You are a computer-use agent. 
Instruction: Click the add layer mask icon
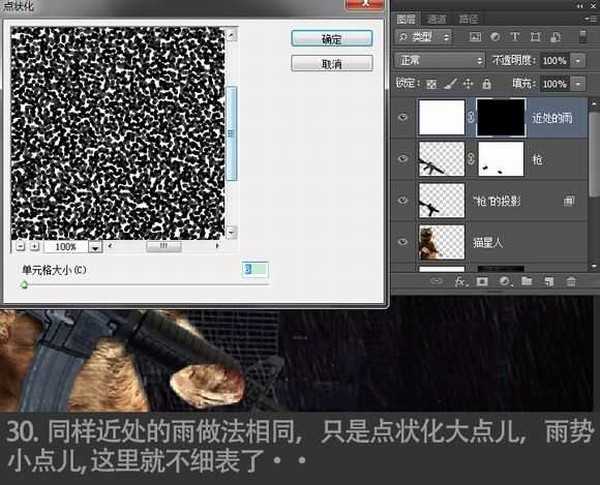482,282
